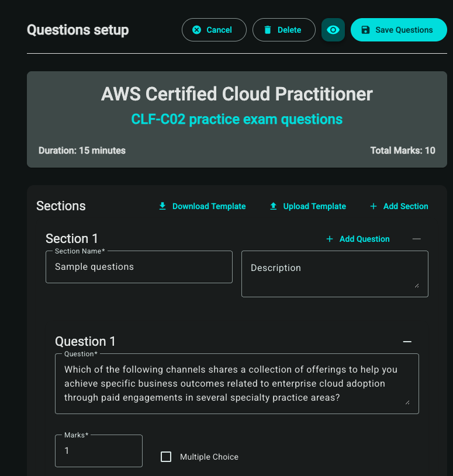
Task: Click the Description text area
Action: tap(334, 273)
